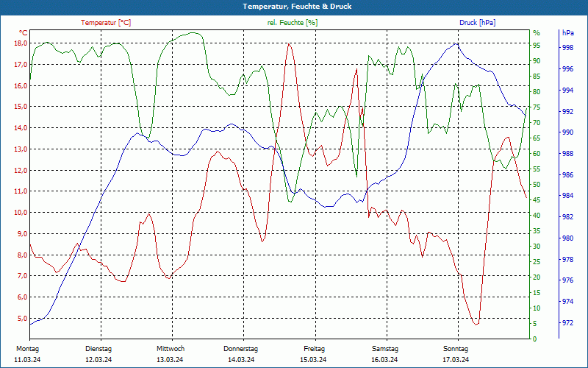Click the 'Samstag' day label
This screenshot has width=588, height=368.
coord(384,349)
